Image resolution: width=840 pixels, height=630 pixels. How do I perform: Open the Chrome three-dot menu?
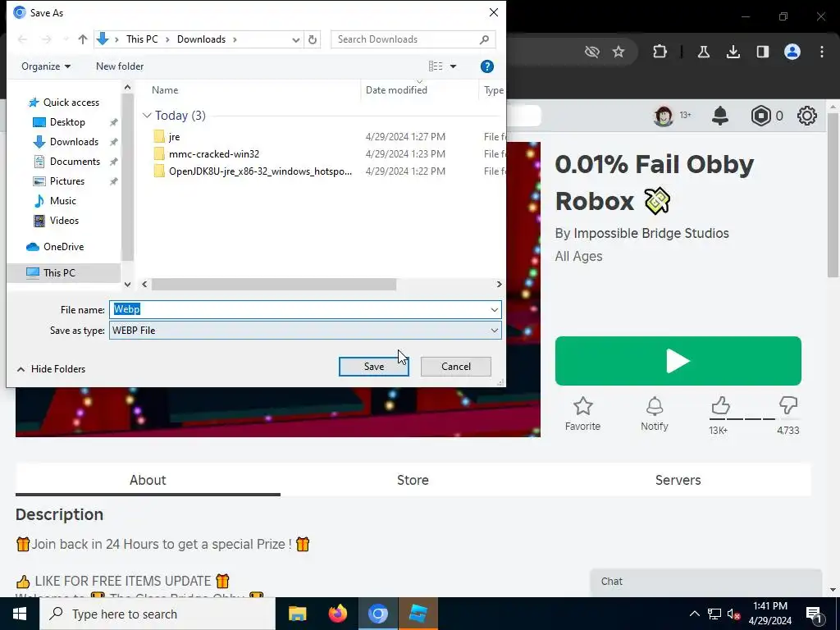[822, 52]
